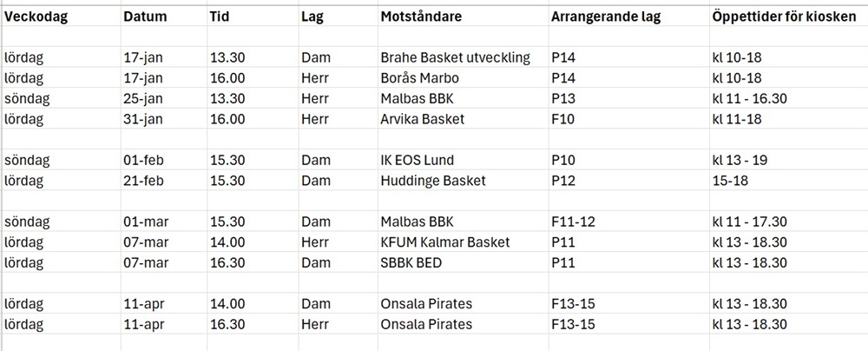Select the P13 organizing team cell
This screenshot has height=351, width=868.
click(x=563, y=98)
